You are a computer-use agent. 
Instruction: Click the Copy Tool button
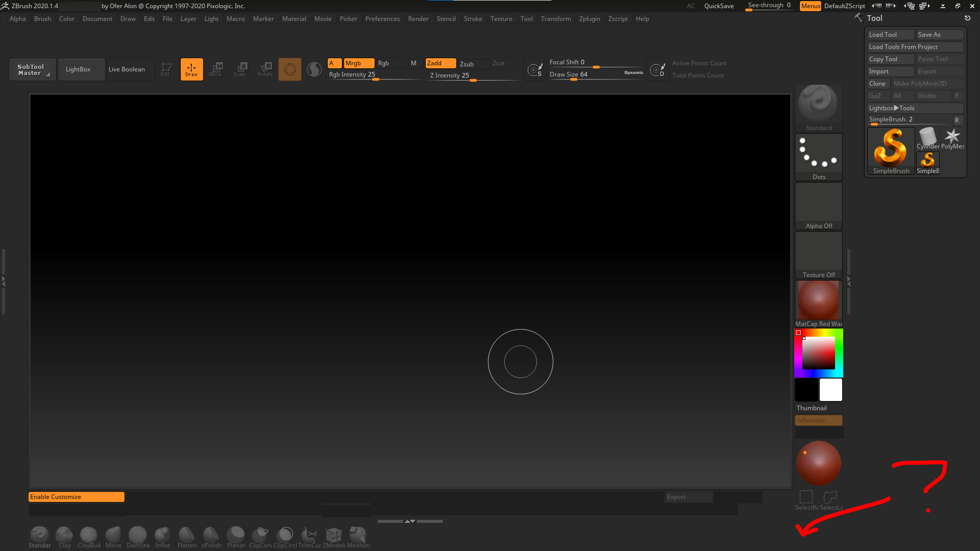point(891,59)
